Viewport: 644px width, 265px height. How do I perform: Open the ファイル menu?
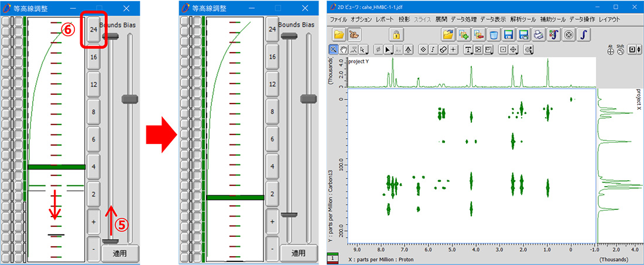338,19
